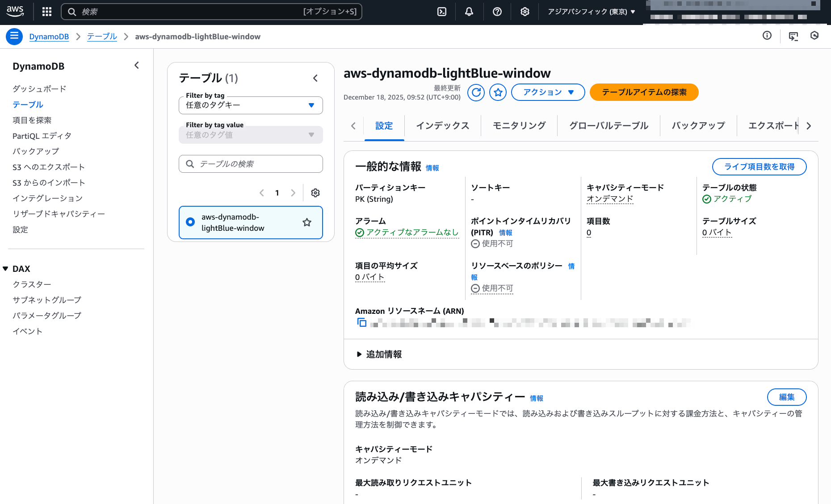Click the help question mark icon

click(x=497, y=12)
